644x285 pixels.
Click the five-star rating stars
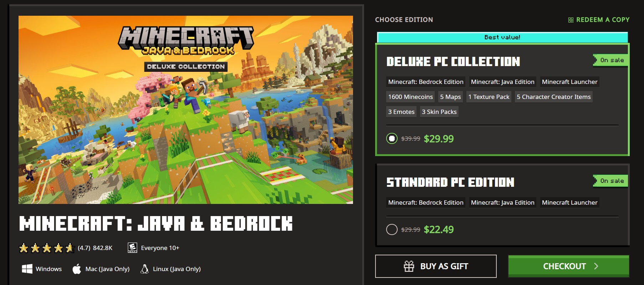pyautogui.click(x=47, y=247)
